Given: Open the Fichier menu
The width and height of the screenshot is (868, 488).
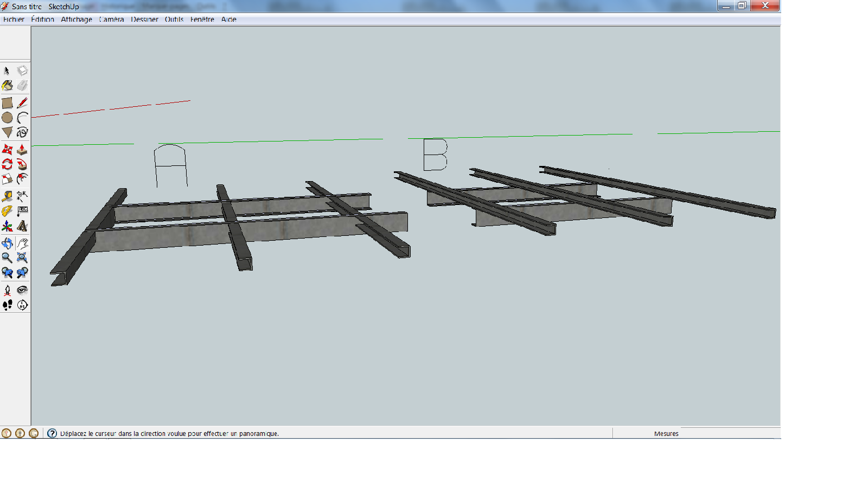Looking at the screenshot, I should coord(14,20).
